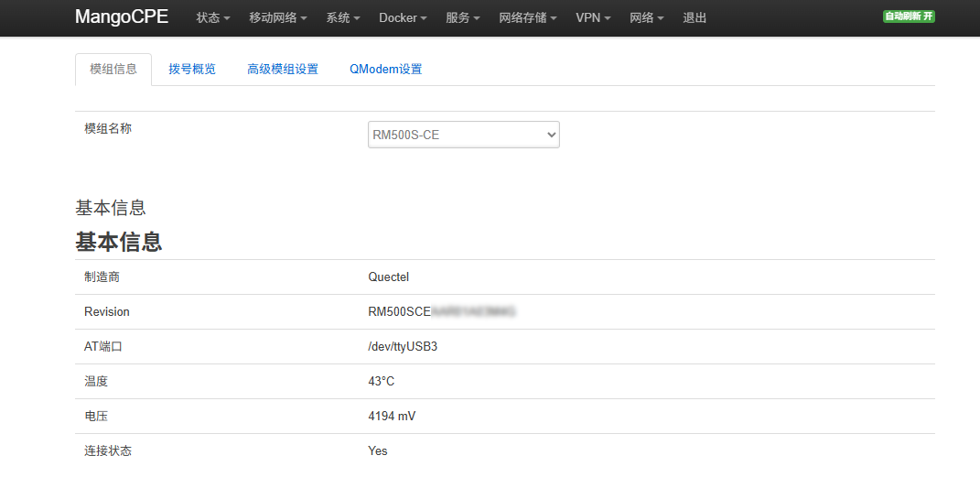Viewport: 980px width, 499px height.
Task: Toggle the 自动刷新 开 badge
Action: coord(908,16)
